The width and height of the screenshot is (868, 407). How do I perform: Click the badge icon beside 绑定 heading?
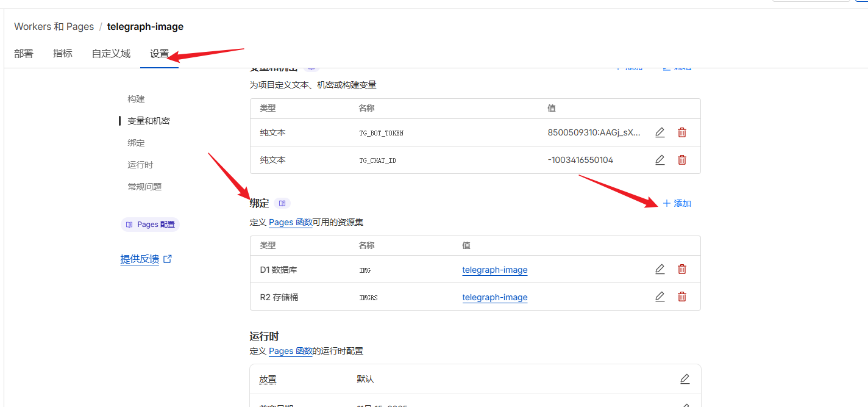[x=282, y=203]
